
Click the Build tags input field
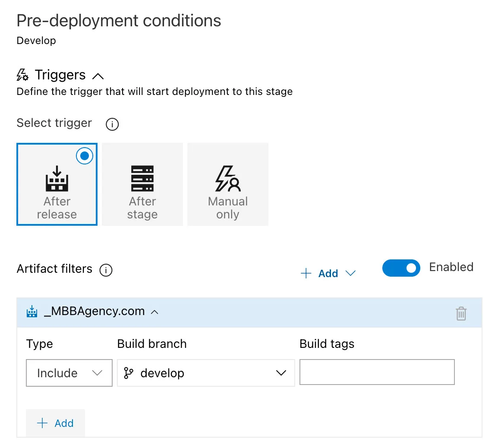377,372
